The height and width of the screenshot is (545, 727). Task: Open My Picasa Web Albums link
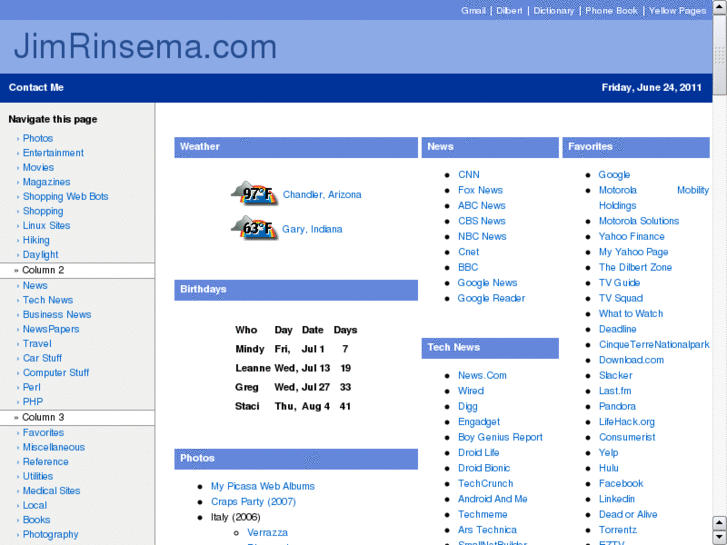[x=262, y=486]
